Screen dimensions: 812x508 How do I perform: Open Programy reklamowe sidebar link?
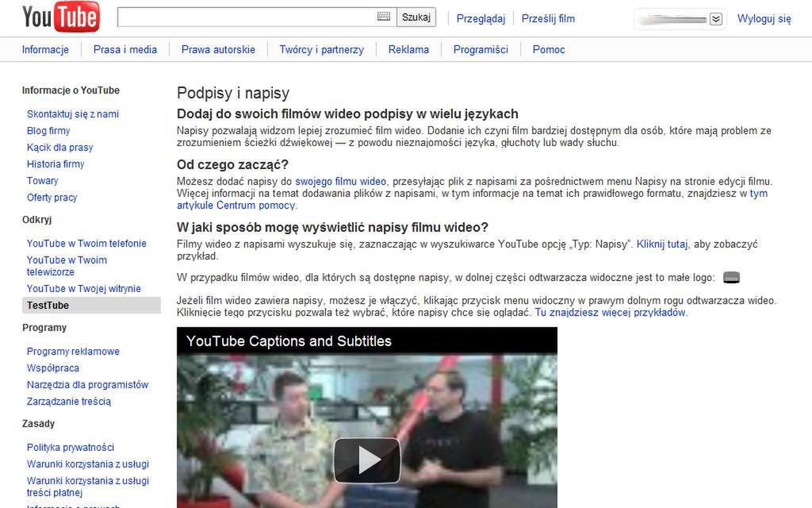(x=73, y=352)
